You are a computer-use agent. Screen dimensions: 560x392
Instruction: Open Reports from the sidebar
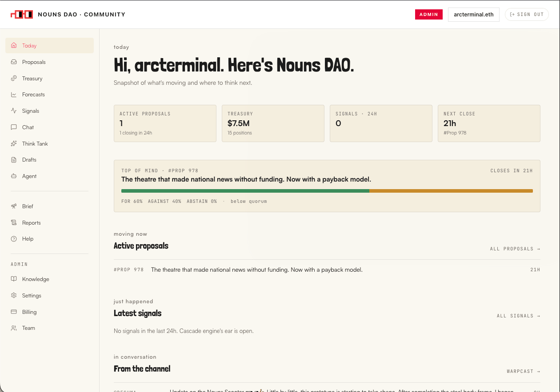pos(50,222)
